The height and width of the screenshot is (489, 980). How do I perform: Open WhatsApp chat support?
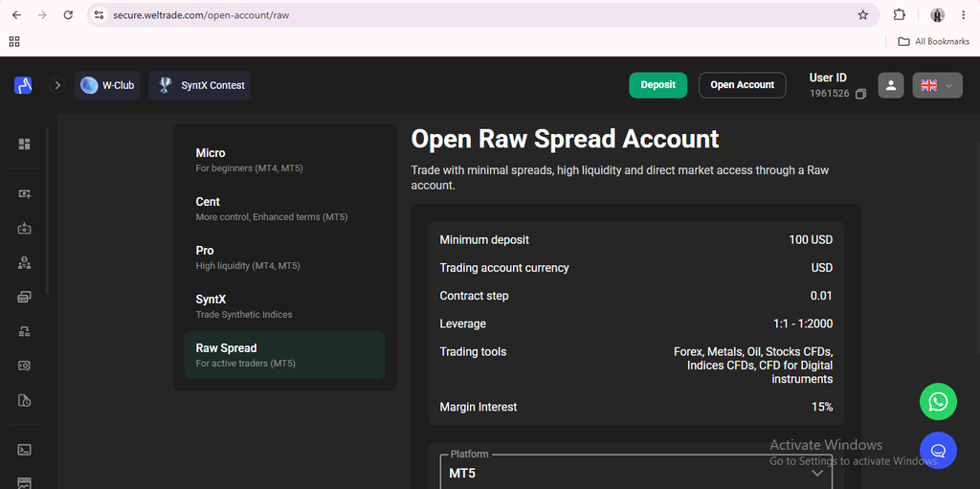click(938, 402)
